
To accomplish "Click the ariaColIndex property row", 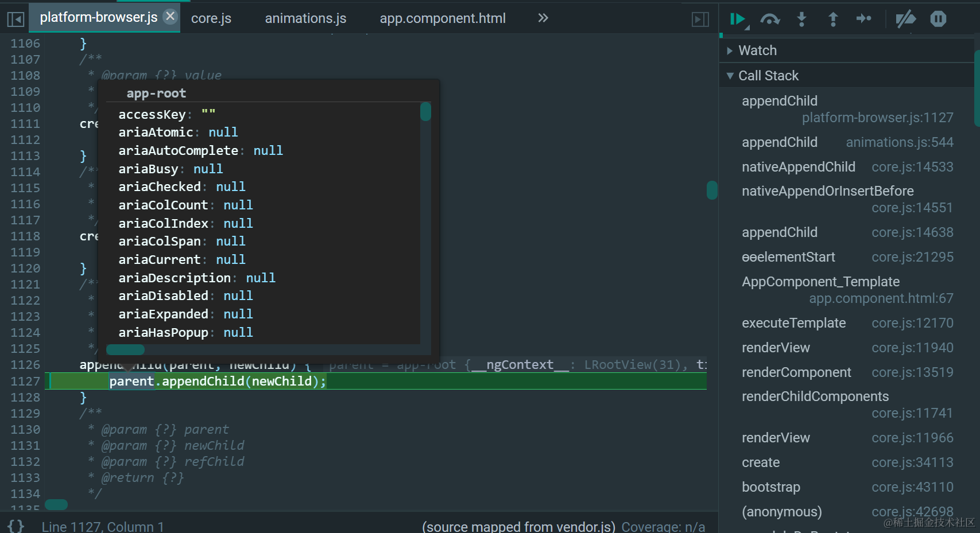I will [185, 223].
